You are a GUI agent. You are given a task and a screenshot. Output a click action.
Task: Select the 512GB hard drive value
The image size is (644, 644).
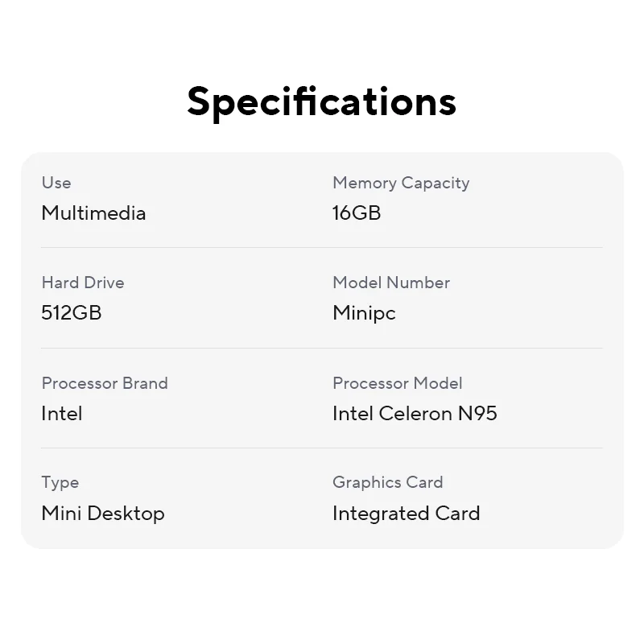(x=72, y=313)
